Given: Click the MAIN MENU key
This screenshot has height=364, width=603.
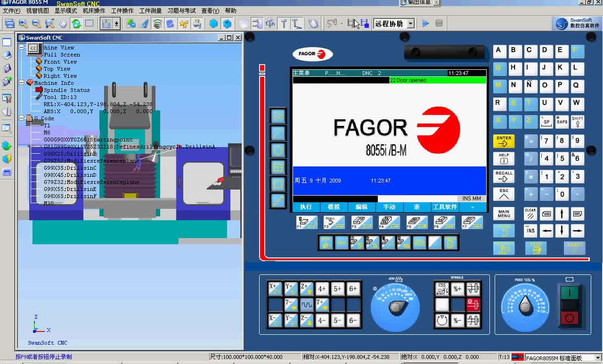Looking at the screenshot, I should click(504, 213).
